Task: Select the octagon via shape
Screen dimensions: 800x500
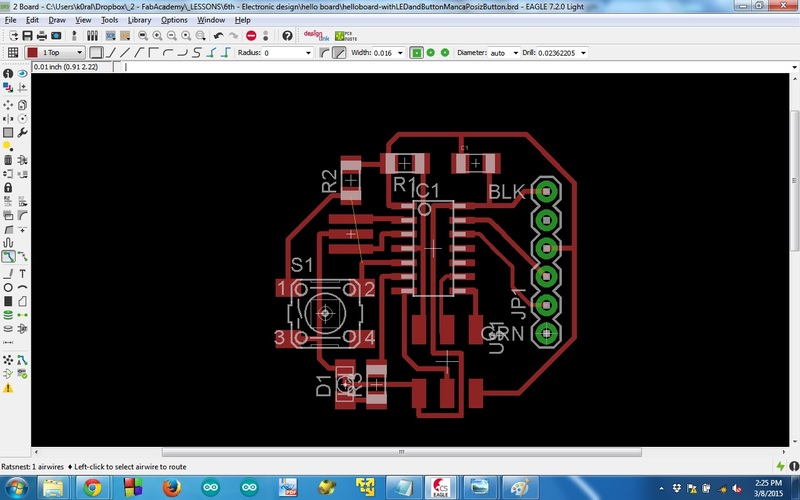Action: coord(445,53)
